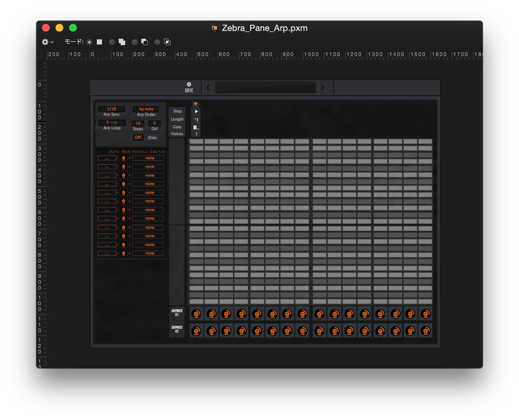Open 'none' target in first mod matrix row

pos(148,158)
